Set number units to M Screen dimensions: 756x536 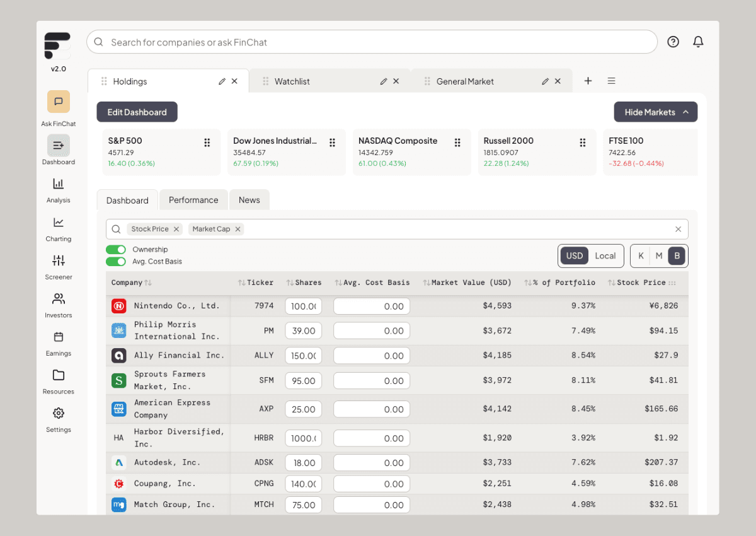(659, 255)
